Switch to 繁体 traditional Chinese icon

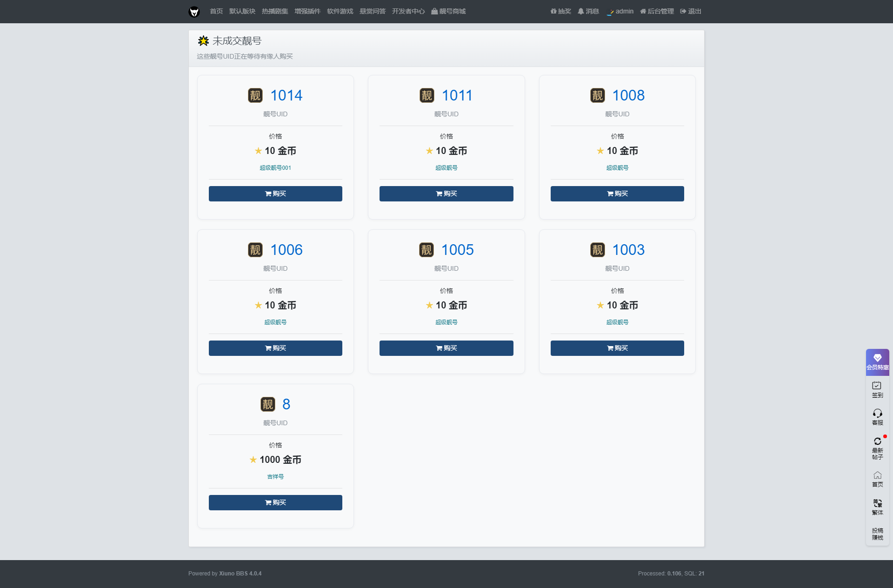[x=877, y=507]
